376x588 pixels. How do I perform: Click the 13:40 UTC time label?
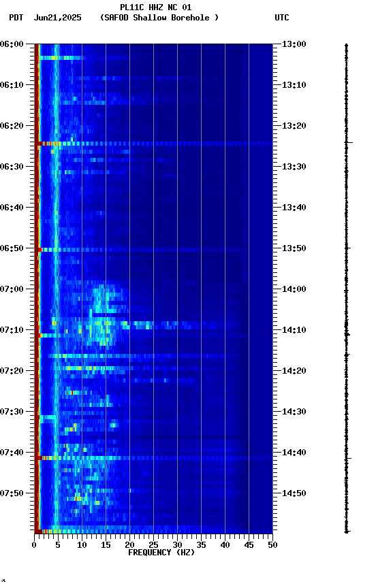click(294, 208)
